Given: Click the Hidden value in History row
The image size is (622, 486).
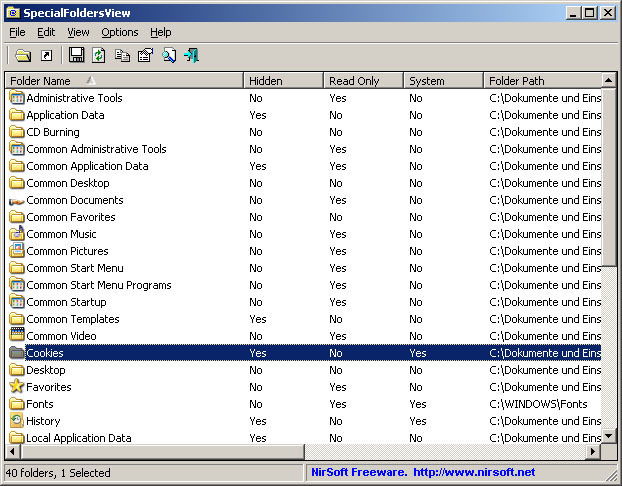Looking at the screenshot, I should [258, 421].
